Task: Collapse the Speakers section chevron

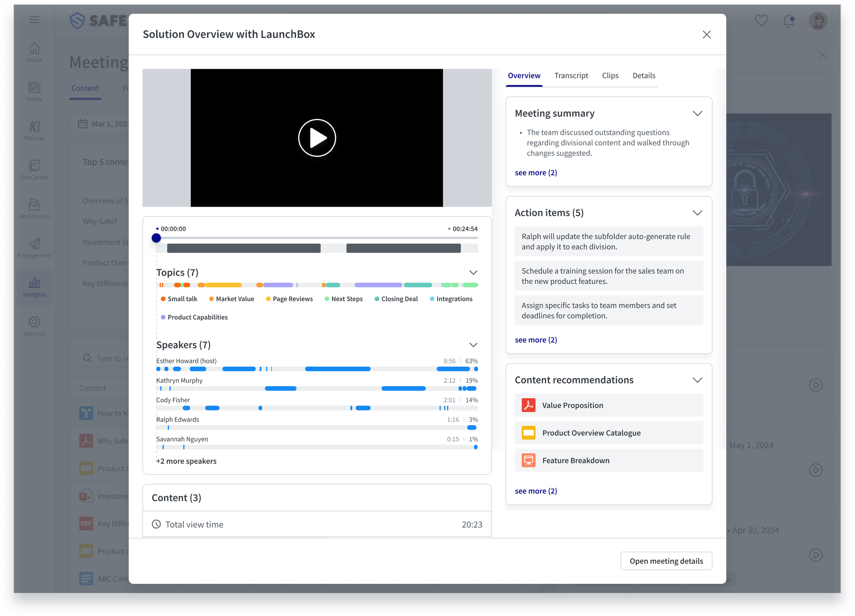Action: (x=473, y=345)
